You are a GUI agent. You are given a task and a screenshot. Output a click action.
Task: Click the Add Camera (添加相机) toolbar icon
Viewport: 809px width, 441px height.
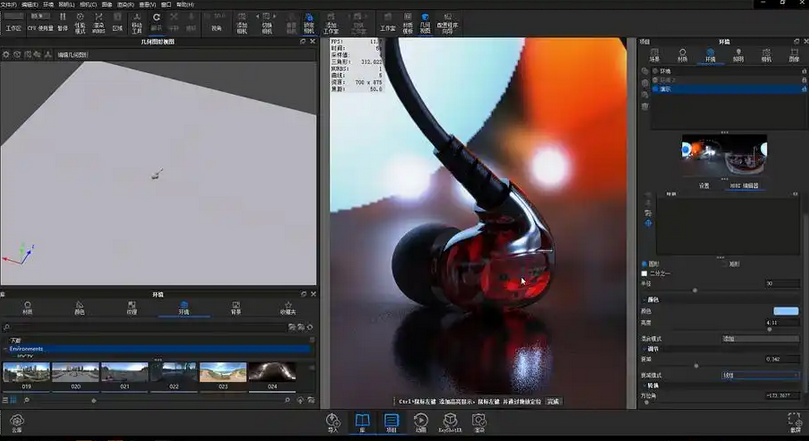tap(243, 22)
